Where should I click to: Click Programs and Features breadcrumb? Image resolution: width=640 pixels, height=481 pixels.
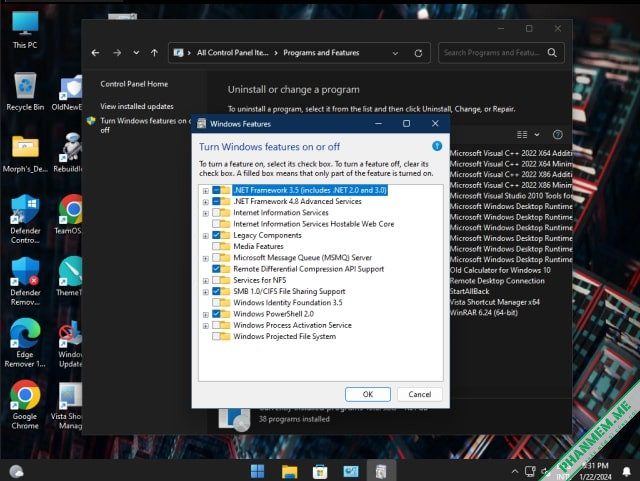[x=321, y=53]
